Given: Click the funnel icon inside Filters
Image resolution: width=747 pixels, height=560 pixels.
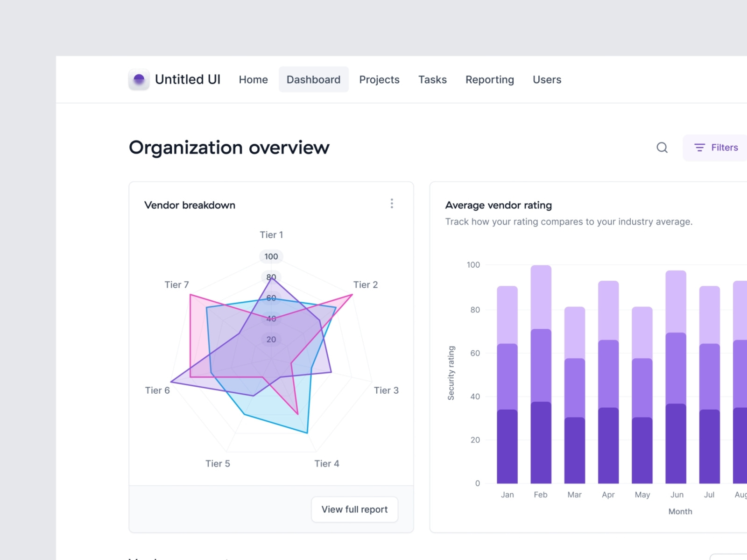Looking at the screenshot, I should [x=699, y=148].
